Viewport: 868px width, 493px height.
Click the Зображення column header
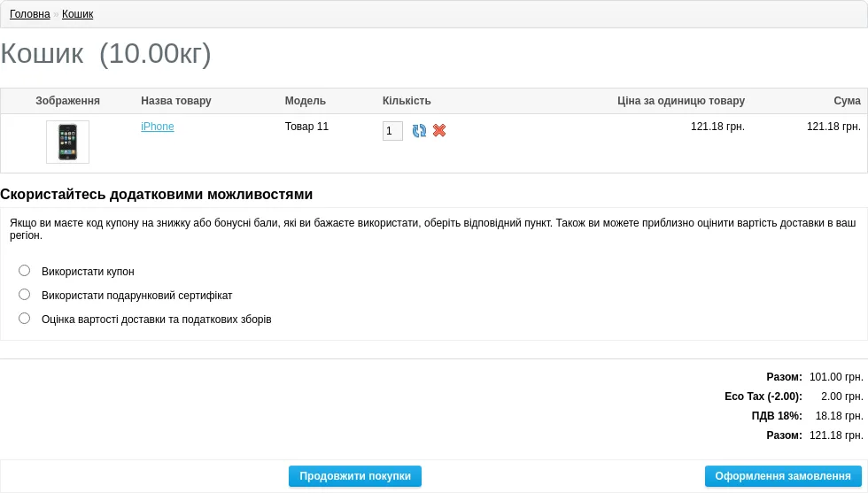coord(67,101)
